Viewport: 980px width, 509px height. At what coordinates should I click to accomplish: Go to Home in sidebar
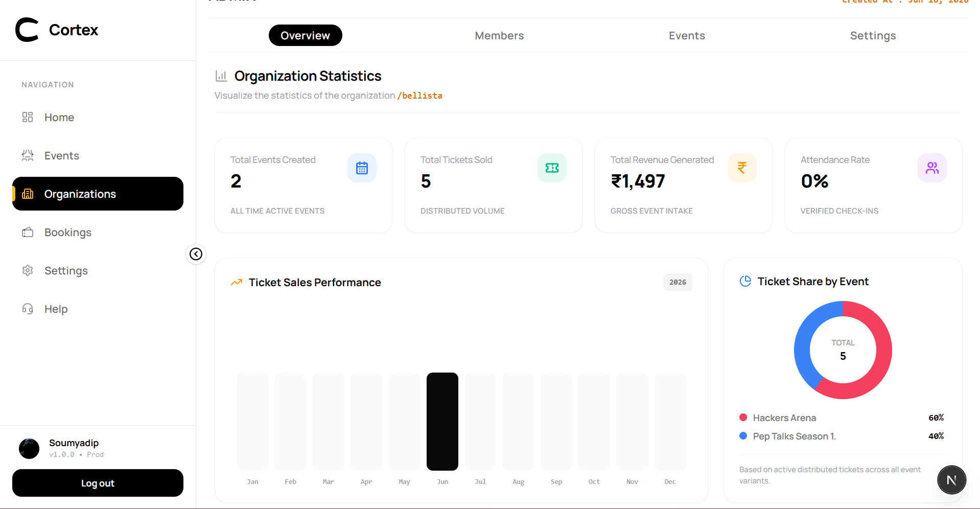coord(98,117)
